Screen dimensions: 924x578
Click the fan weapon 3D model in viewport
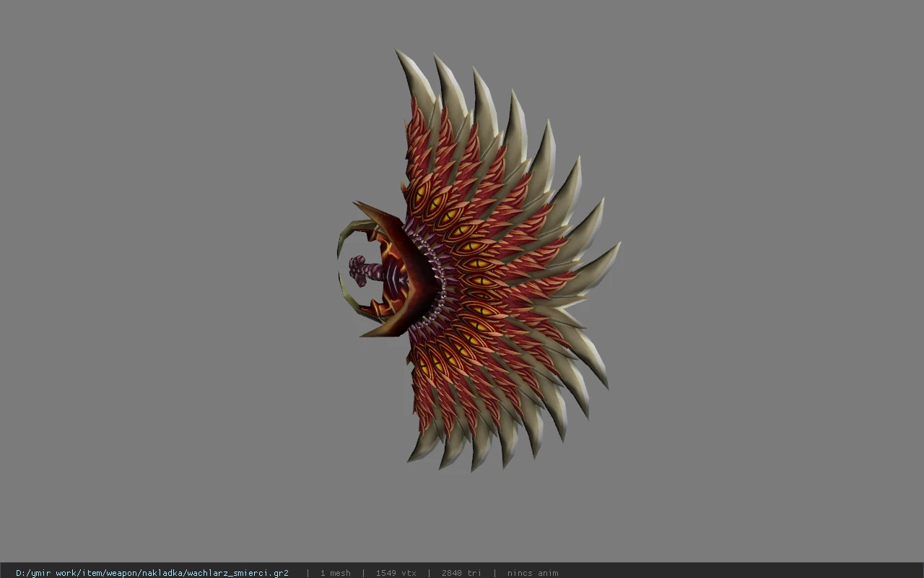point(478,260)
